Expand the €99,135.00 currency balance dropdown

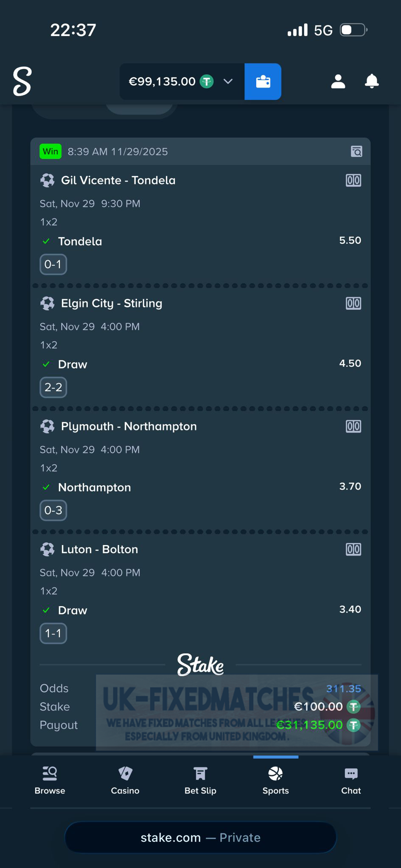click(x=228, y=81)
